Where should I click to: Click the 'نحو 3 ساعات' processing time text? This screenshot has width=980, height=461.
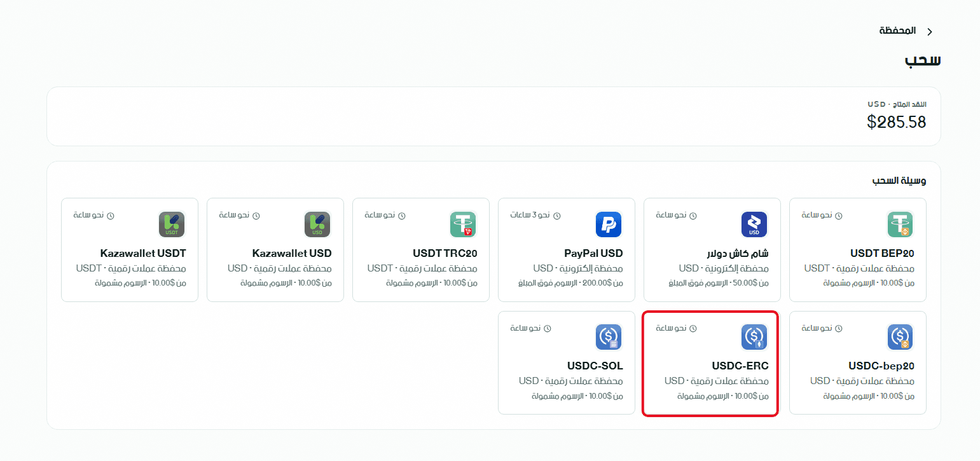click(530, 216)
